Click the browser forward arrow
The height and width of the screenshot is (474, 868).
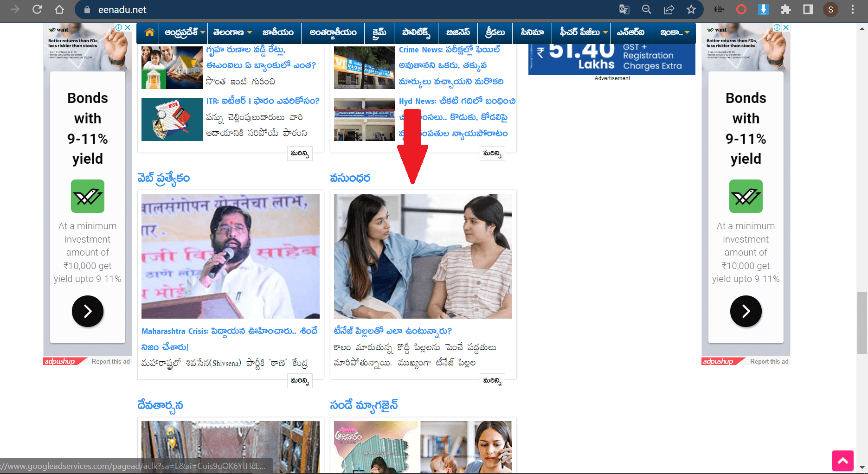tap(15, 9)
